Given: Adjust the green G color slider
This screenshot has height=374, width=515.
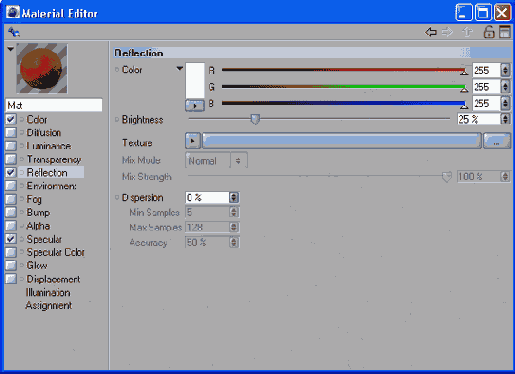Looking at the screenshot, I should tap(344, 87).
